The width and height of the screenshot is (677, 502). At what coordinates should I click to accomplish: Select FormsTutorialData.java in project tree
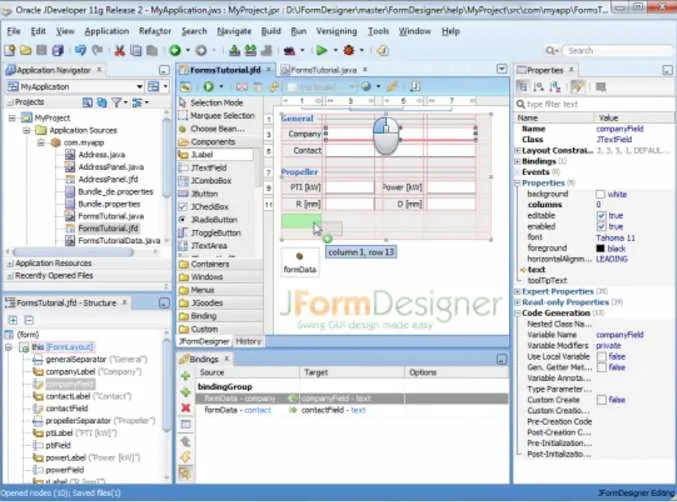[x=119, y=240]
